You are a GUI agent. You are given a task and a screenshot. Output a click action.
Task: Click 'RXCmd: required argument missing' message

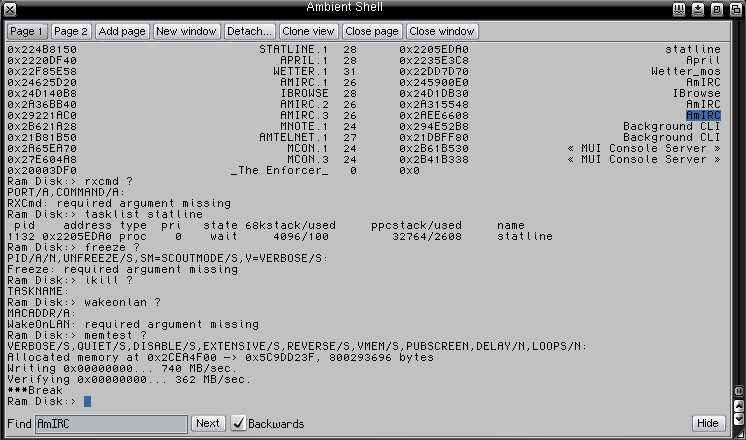point(119,203)
